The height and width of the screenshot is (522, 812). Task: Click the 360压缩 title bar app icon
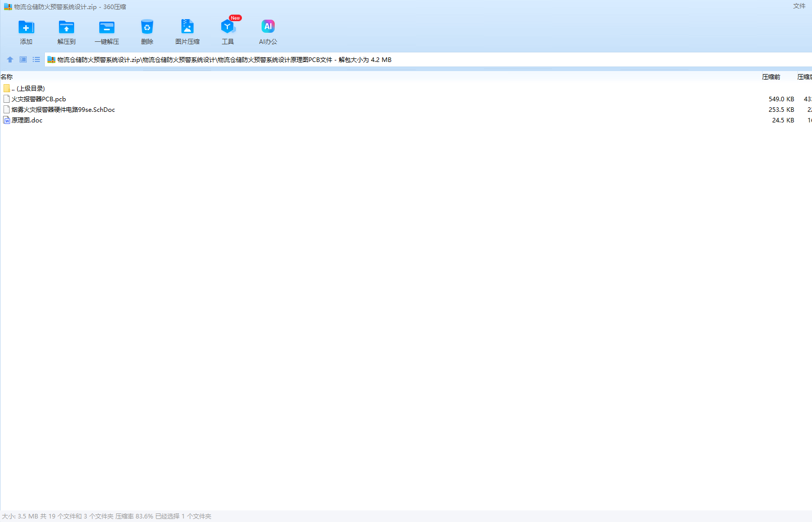(8, 7)
